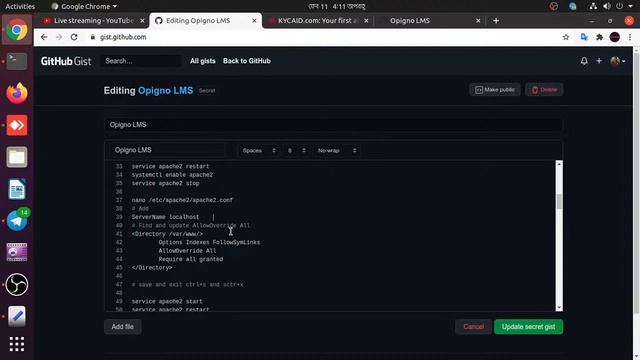The height and width of the screenshot is (360, 640).
Task: Open the Opigno LMS gist title link
Action: point(165,91)
